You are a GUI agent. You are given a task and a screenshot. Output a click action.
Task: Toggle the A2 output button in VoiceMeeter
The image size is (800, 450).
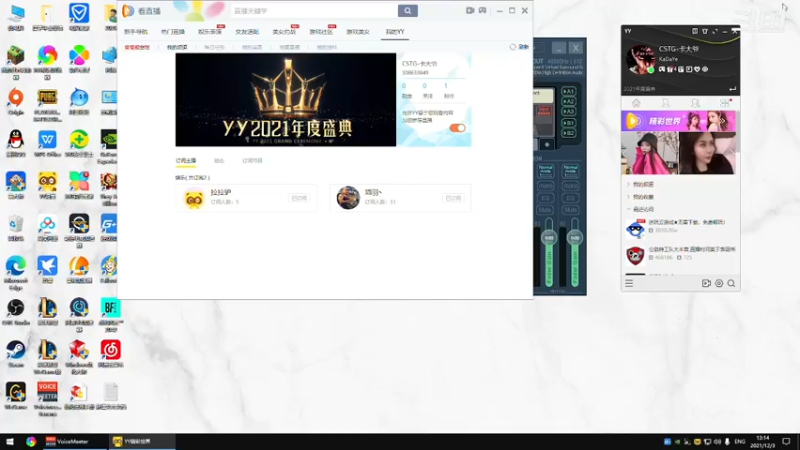point(568,102)
